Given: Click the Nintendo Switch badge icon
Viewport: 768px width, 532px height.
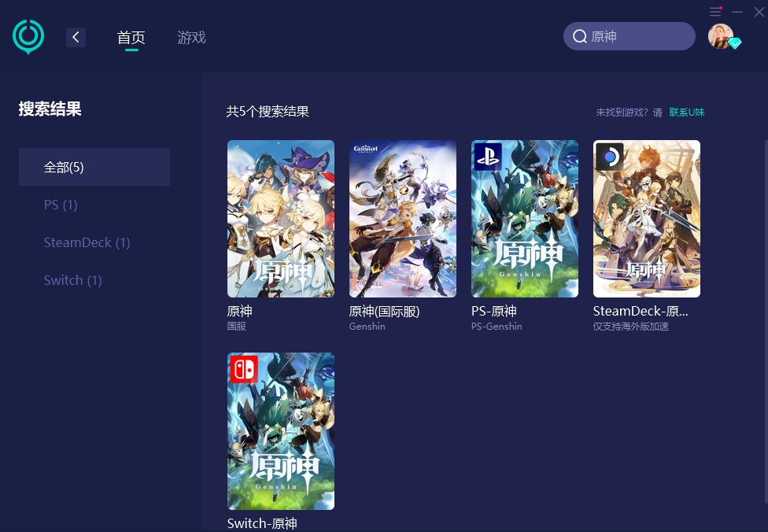Looking at the screenshot, I should (x=244, y=369).
